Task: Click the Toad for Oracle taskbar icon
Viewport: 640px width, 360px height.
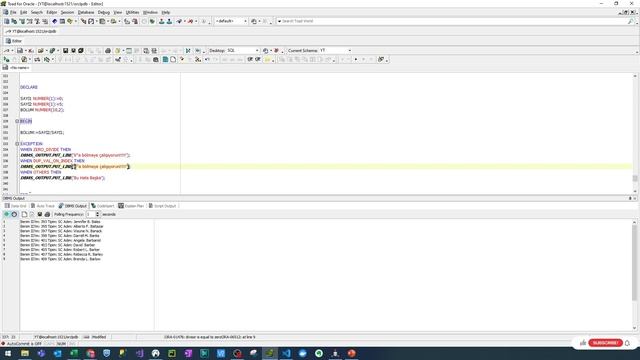Action: (270, 353)
